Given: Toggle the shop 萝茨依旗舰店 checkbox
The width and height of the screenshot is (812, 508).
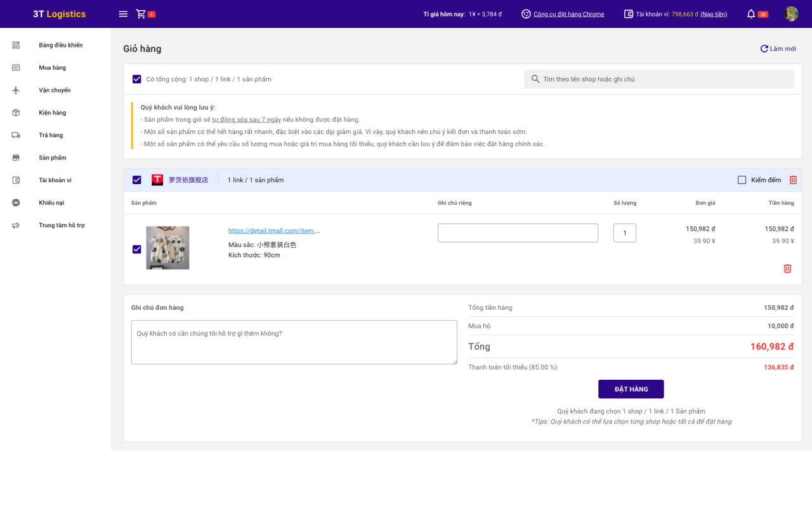Looking at the screenshot, I should click(136, 180).
